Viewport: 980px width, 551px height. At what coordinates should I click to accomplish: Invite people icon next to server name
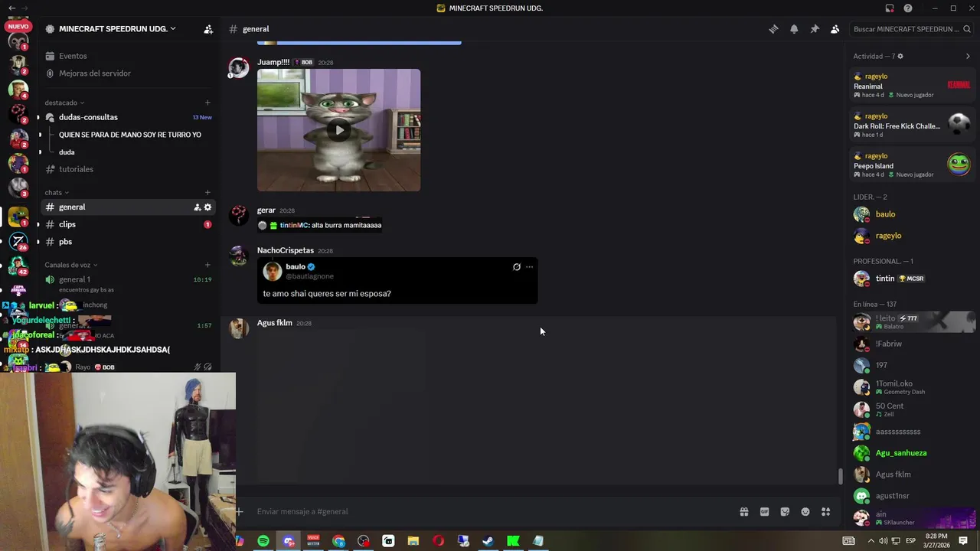point(208,29)
